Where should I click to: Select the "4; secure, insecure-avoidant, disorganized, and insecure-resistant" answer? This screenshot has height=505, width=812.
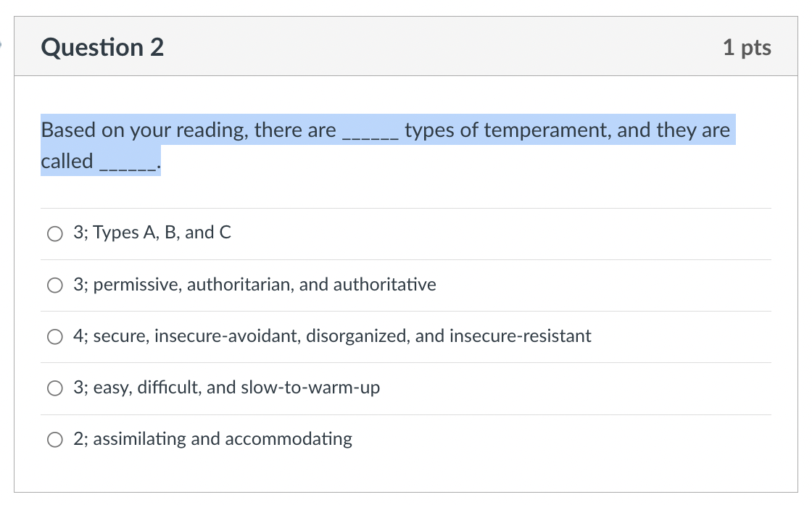54,336
